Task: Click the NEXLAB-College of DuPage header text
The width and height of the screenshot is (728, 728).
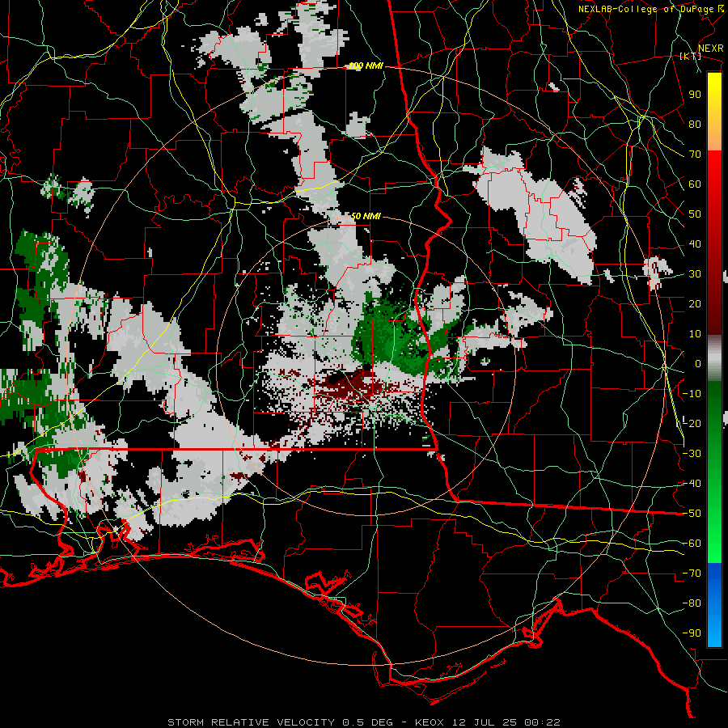Action: pyautogui.click(x=645, y=9)
